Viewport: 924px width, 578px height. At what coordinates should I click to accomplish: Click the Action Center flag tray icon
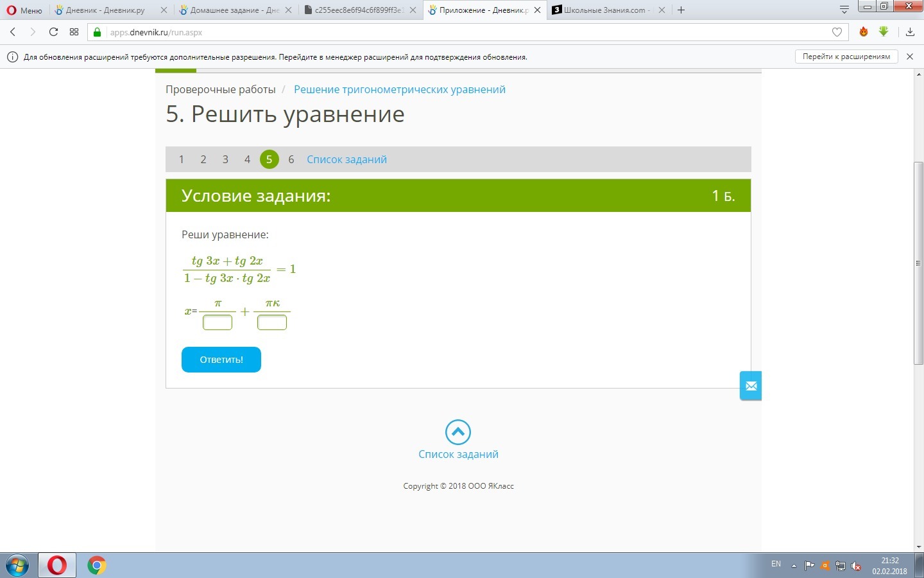(x=809, y=566)
